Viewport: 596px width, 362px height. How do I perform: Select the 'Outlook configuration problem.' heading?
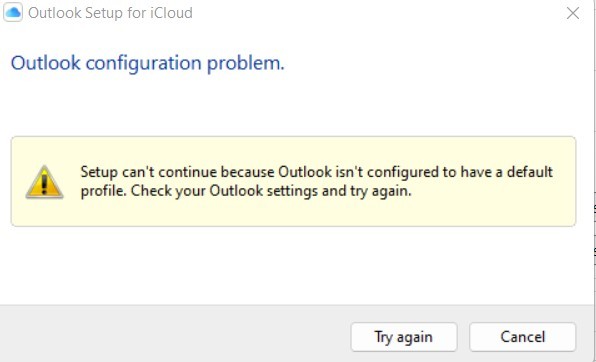(x=147, y=63)
